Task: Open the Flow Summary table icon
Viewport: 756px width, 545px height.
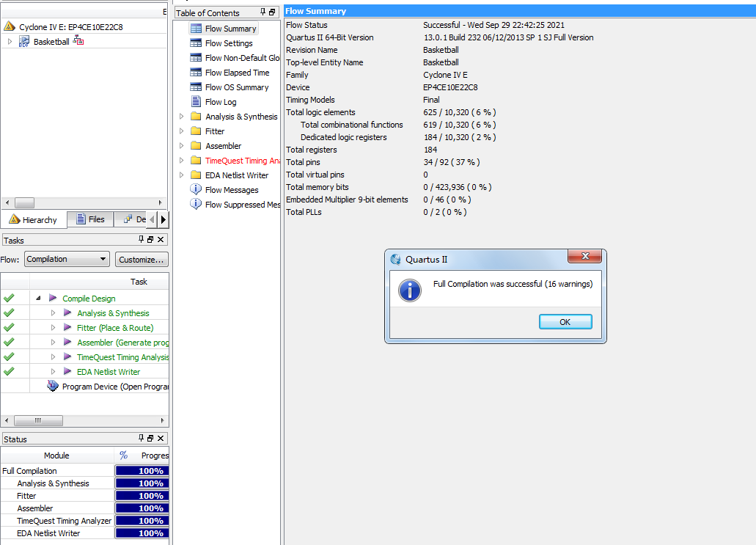Action: pos(196,29)
